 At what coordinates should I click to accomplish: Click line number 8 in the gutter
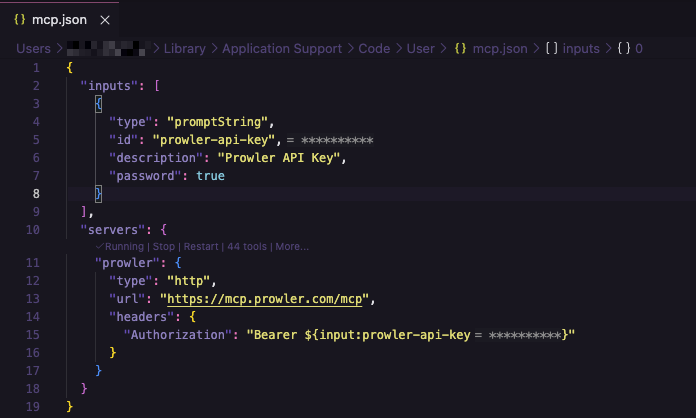[36, 194]
